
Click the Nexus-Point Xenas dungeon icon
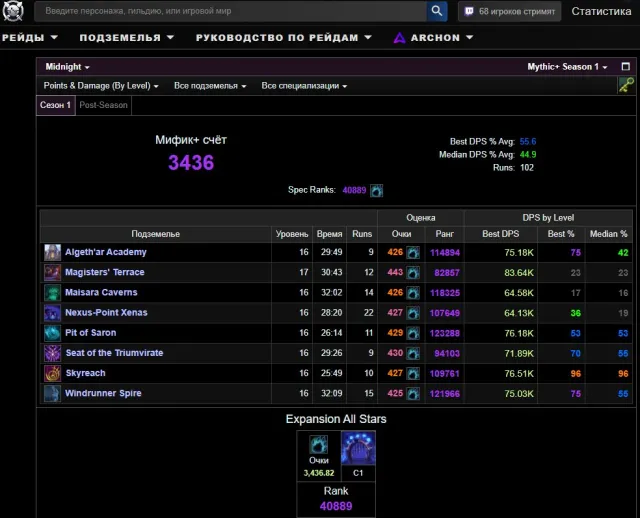click(52, 313)
